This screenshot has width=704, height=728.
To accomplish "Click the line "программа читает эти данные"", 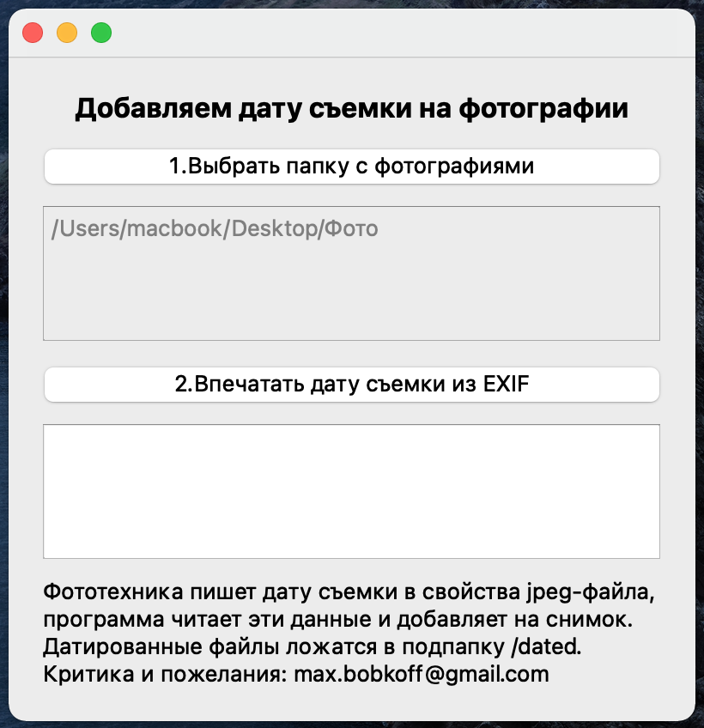I will point(337,619).
